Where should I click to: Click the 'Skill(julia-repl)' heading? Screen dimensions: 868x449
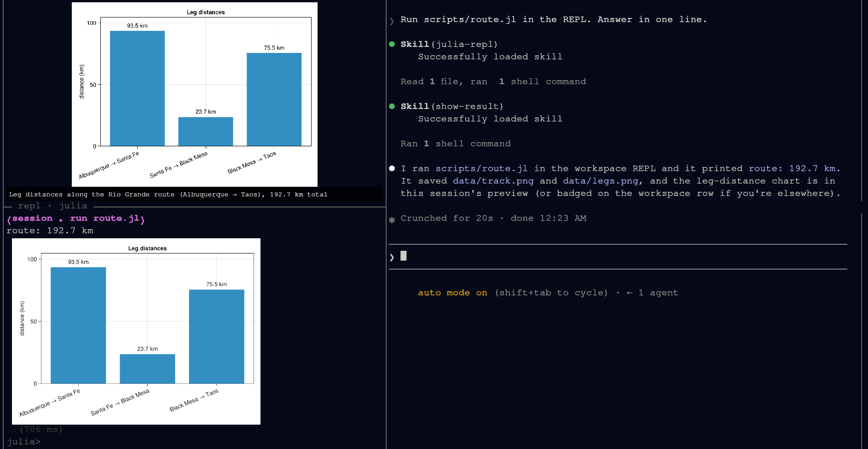click(x=449, y=44)
